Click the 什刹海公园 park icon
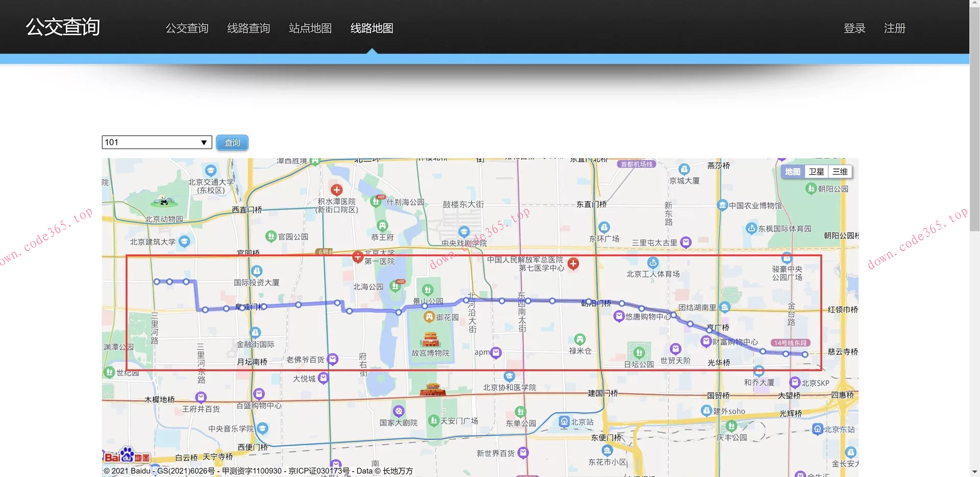This screenshot has width=980, height=477. pyautogui.click(x=377, y=201)
